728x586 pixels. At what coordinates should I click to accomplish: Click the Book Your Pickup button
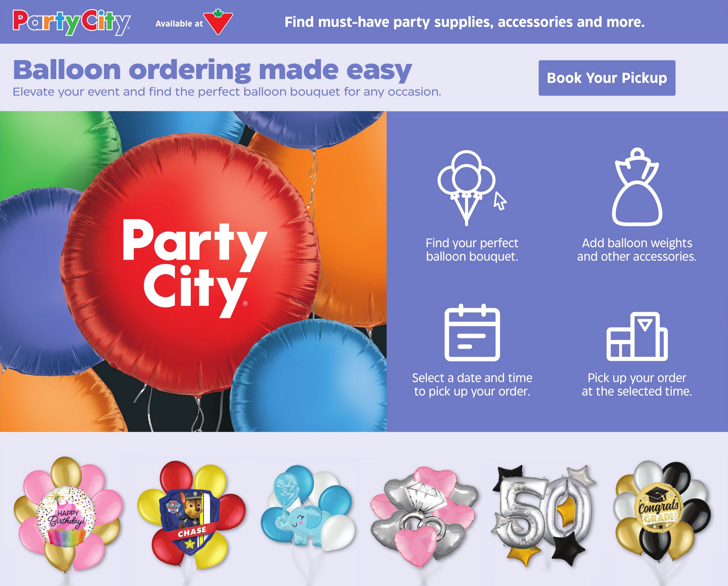point(607,78)
